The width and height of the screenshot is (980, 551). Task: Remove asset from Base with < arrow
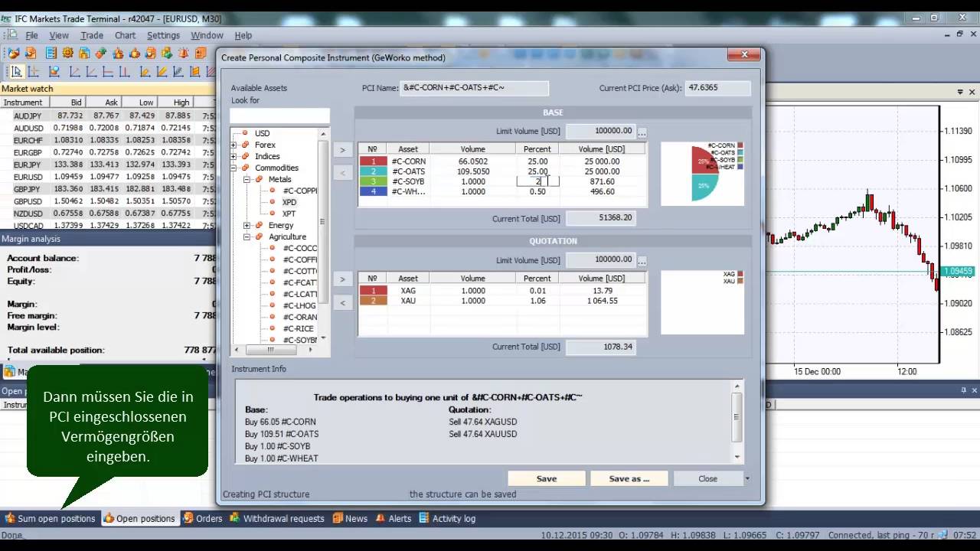[342, 173]
